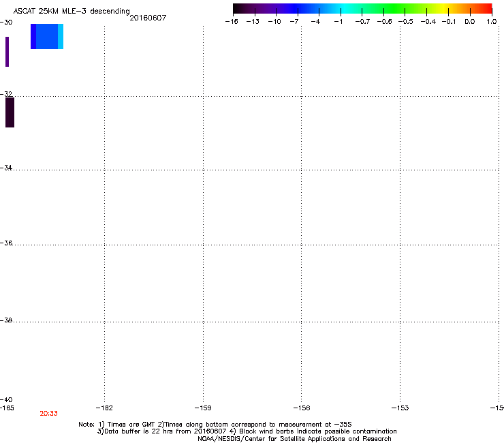
Task: Click the -36 latitude axis label
Action: point(6,243)
